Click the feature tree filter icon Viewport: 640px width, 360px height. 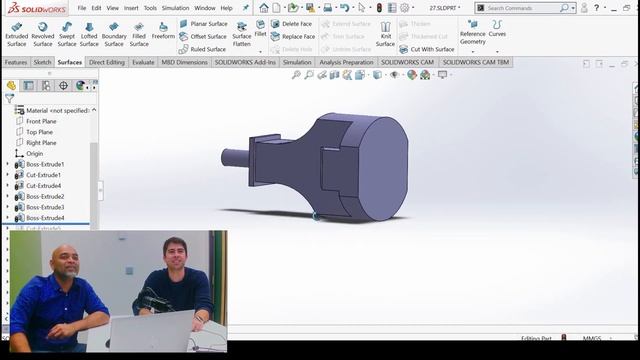[x=10, y=98]
